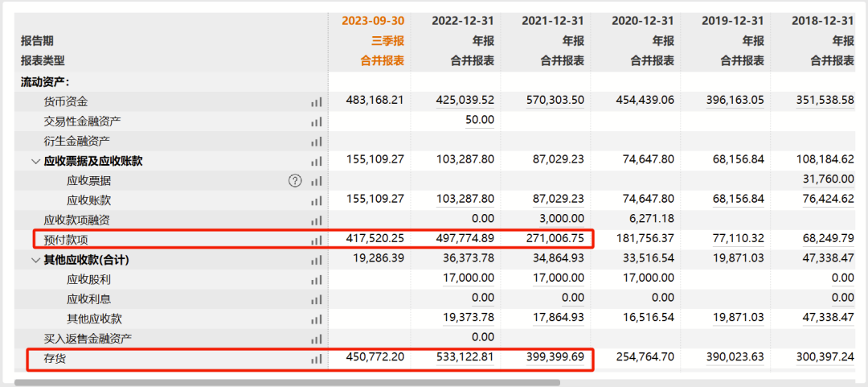Click the 货币资金 value 570,303.50
The image size is (868, 387).
pyautogui.click(x=553, y=101)
